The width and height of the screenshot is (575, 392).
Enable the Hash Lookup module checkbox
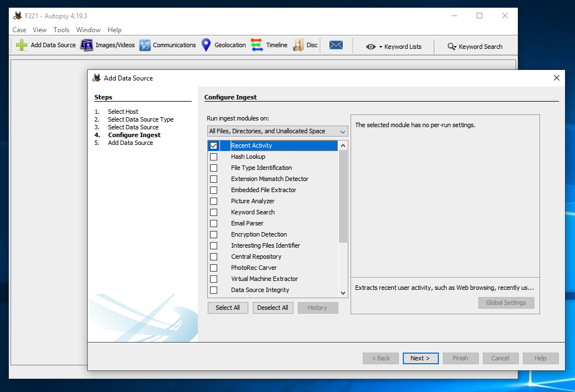[214, 157]
